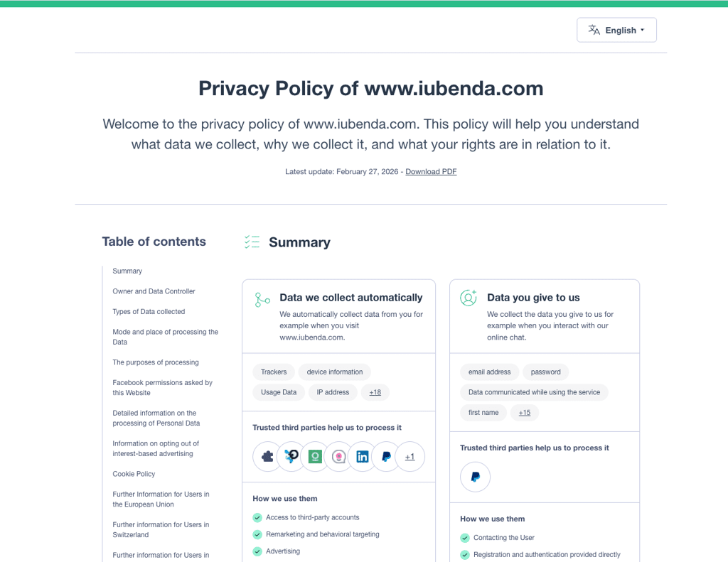Screen dimensions: 728x562
Task: Click the green square service icon
Action: (x=315, y=457)
